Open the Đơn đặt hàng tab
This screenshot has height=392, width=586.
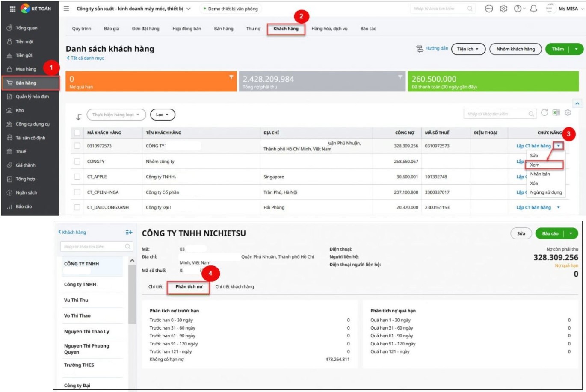145,29
